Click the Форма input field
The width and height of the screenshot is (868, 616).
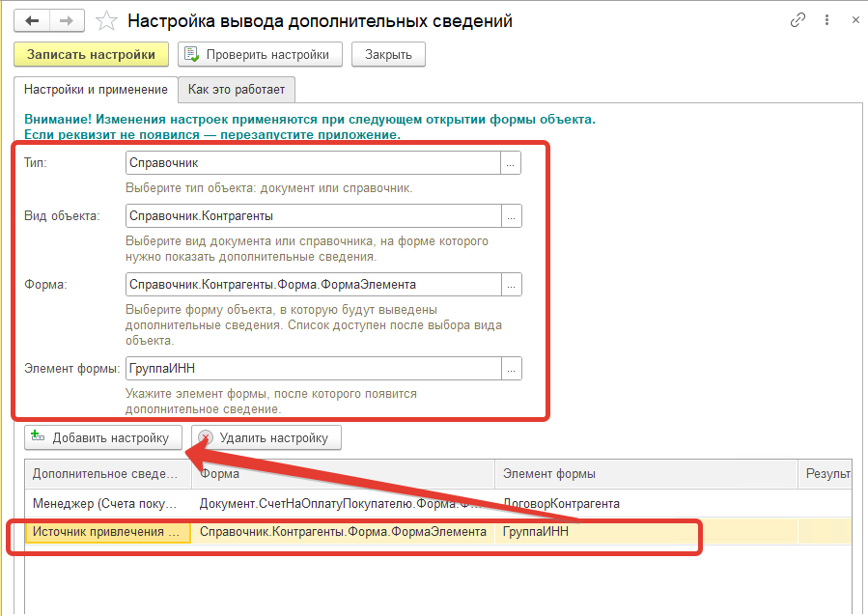click(x=314, y=285)
